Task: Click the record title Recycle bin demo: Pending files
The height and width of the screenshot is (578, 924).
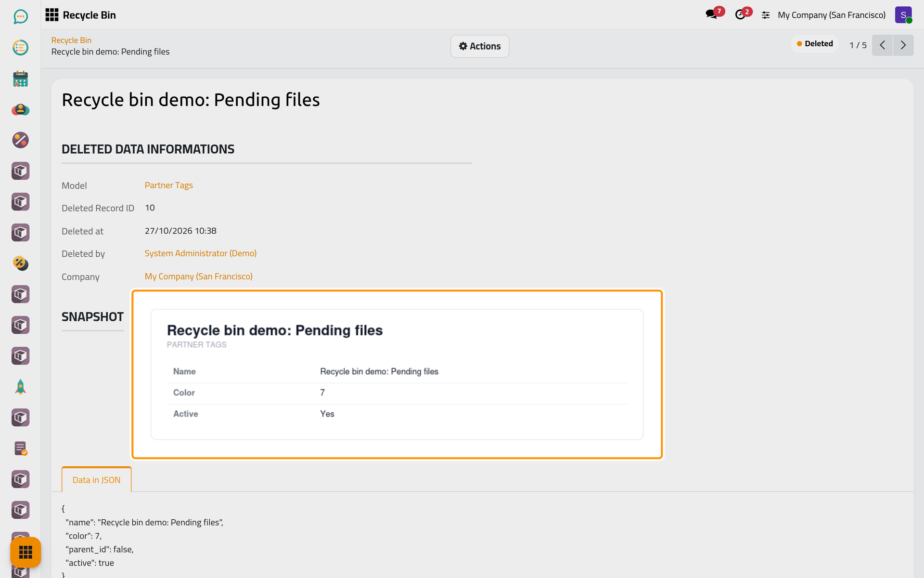Action: point(191,100)
